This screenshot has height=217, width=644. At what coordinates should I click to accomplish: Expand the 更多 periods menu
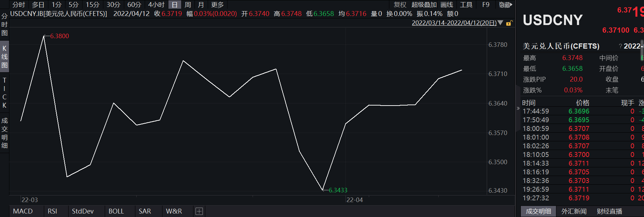coord(217,5)
